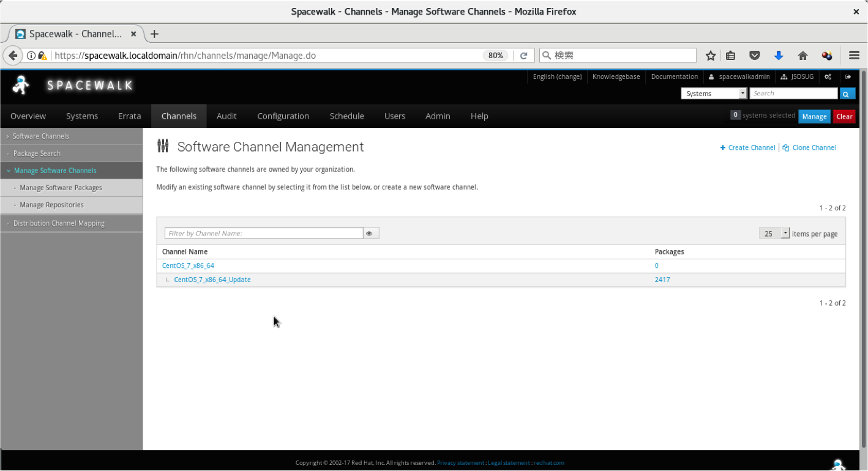Click the Packages column header
Image resolution: width=868 pixels, height=471 pixels.
(670, 251)
